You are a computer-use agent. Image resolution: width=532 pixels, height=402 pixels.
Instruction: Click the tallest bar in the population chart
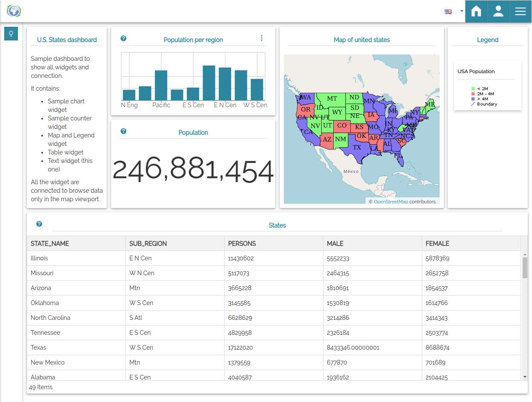tap(209, 83)
